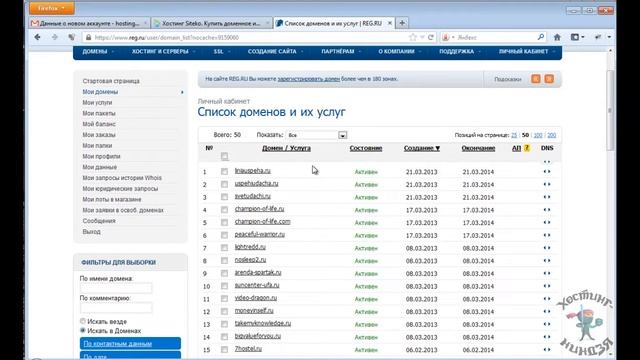The width and height of the screenshot is (640, 360).
Task: Click the По комментарию input field
Action: [x=116, y=308]
